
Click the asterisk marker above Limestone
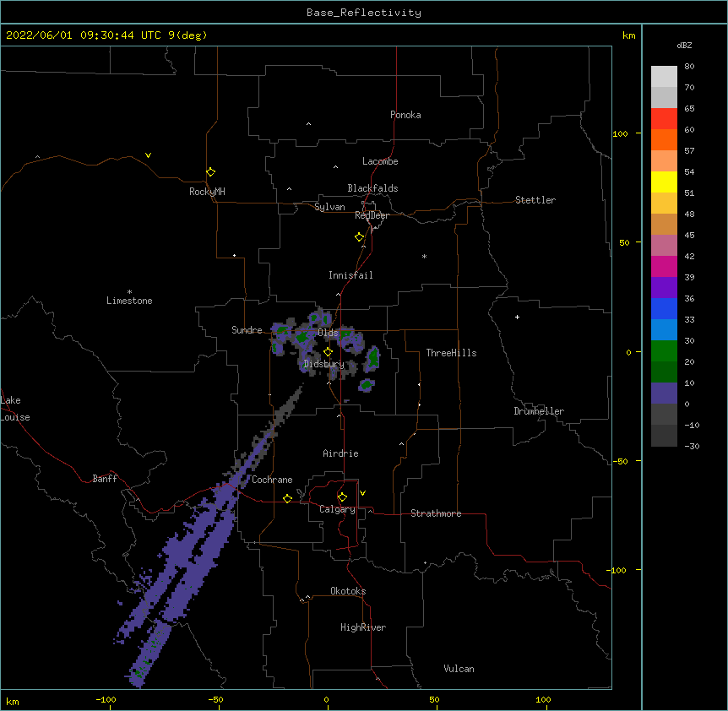point(129,292)
